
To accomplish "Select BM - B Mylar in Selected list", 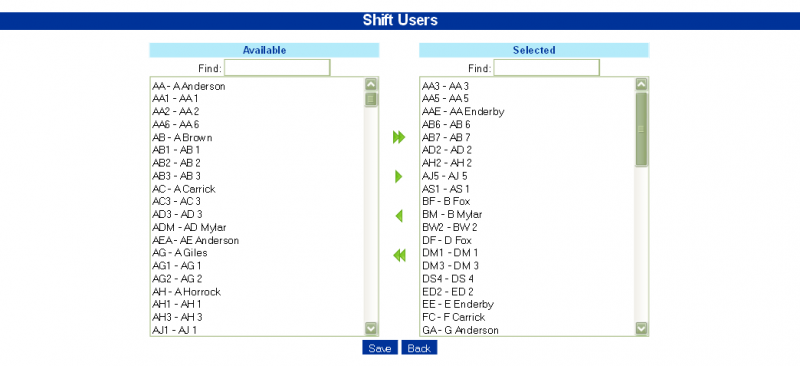I will click(x=527, y=214).
